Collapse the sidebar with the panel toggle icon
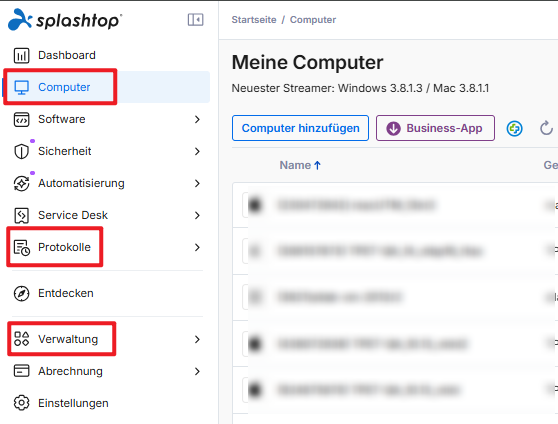The width and height of the screenshot is (558, 424). [x=195, y=20]
